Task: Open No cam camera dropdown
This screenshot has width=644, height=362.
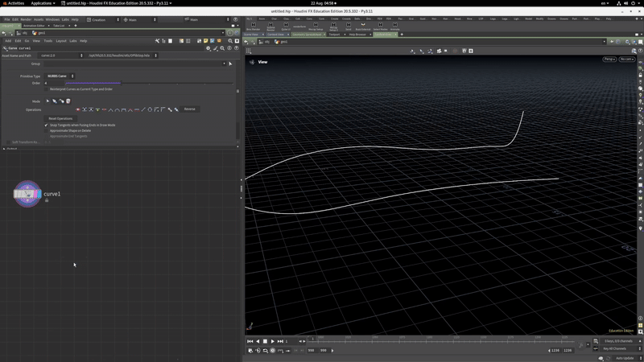Action: click(627, 59)
